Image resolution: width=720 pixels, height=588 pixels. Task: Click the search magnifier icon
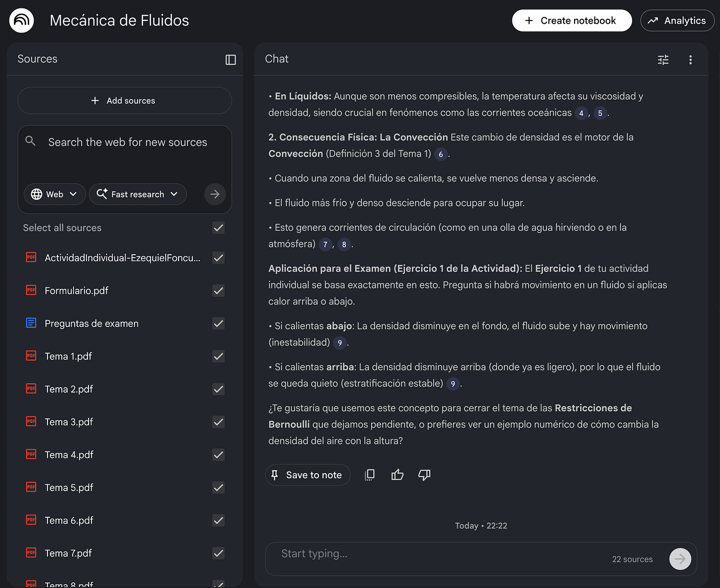[31, 141]
